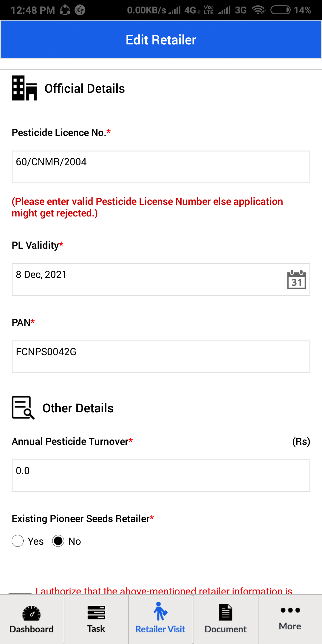Tap the Other Details document search icon

[23, 408]
